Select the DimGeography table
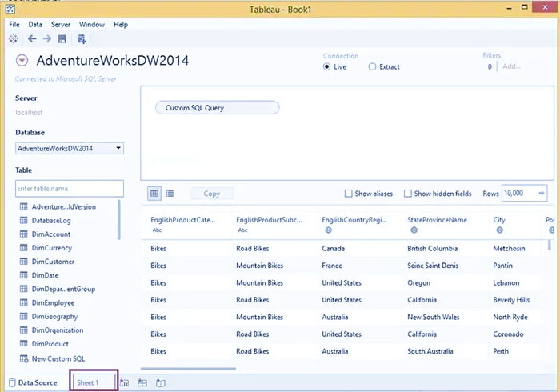Screen dimensions: 560x392 coord(54,316)
